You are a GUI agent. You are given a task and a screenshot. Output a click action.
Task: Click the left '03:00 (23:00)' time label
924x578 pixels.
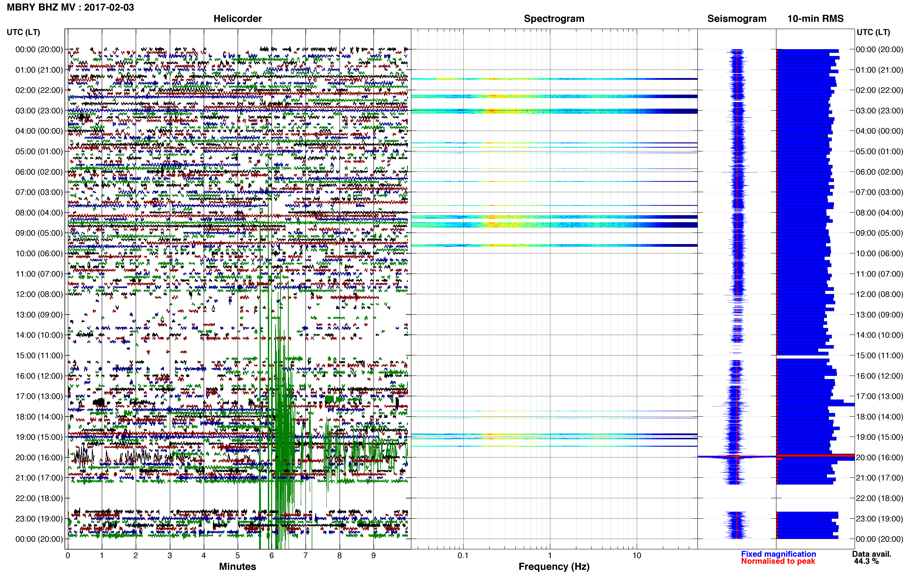pos(39,110)
